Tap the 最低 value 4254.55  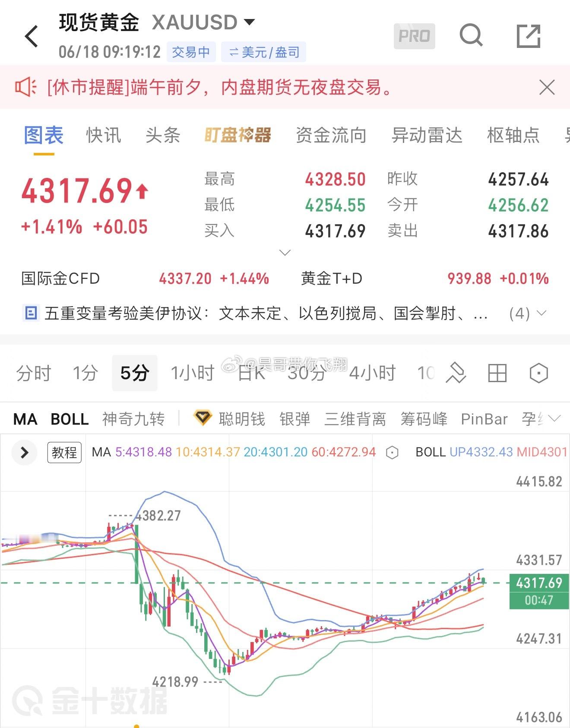pos(335,205)
